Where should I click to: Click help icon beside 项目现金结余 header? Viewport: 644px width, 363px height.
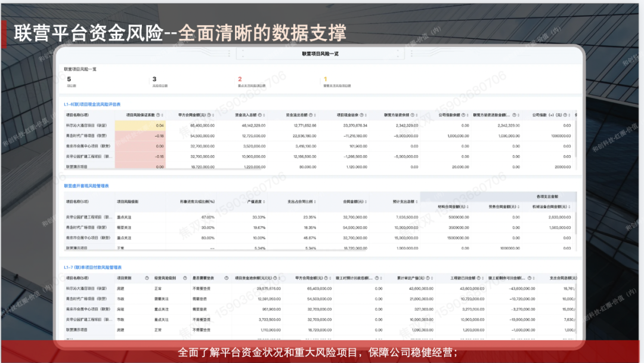click(x=363, y=115)
